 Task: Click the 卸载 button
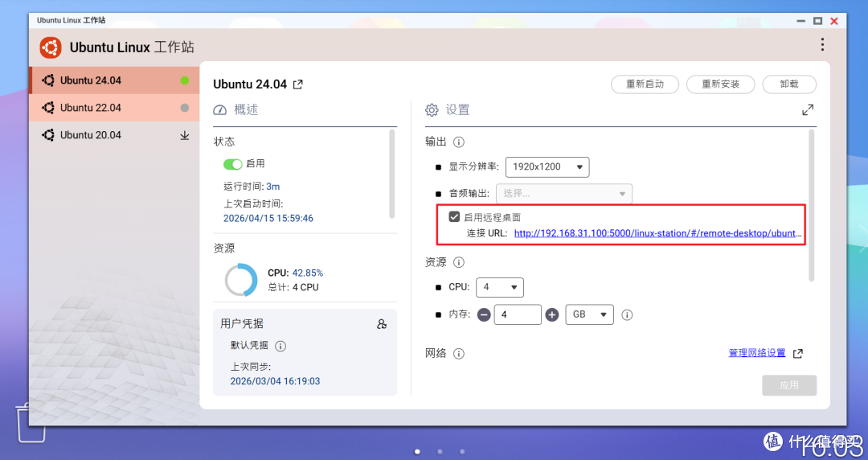coord(789,84)
